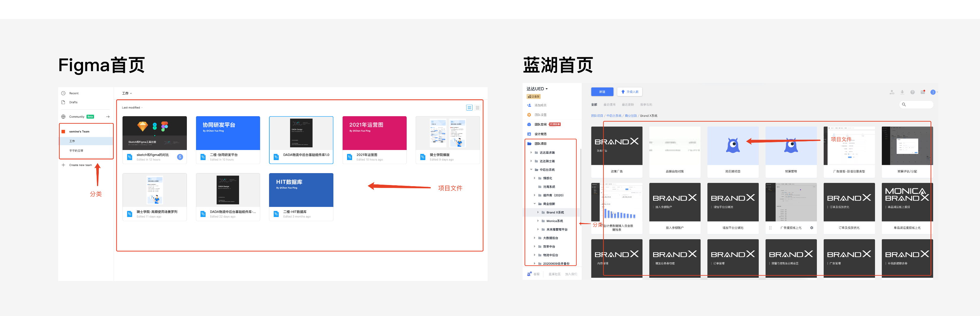This screenshot has height=316, width=980.
Task: Collapse the 中后台系统 folder arrow
Action: pyautogui.click(x=531, y=170)
